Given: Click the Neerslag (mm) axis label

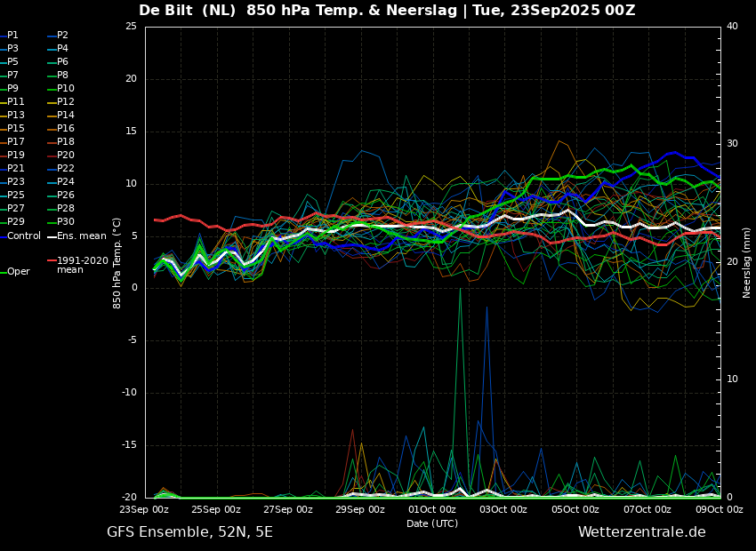Looking at the screenshot, I should (x=747, y=263).
